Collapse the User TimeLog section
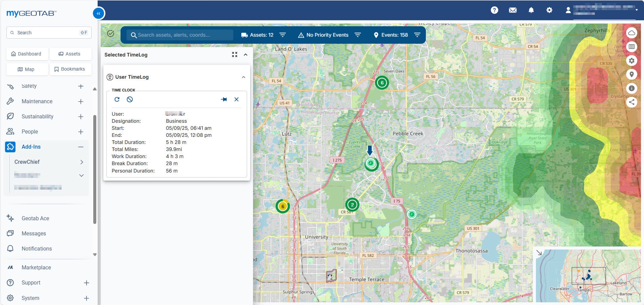 (243, 77)
